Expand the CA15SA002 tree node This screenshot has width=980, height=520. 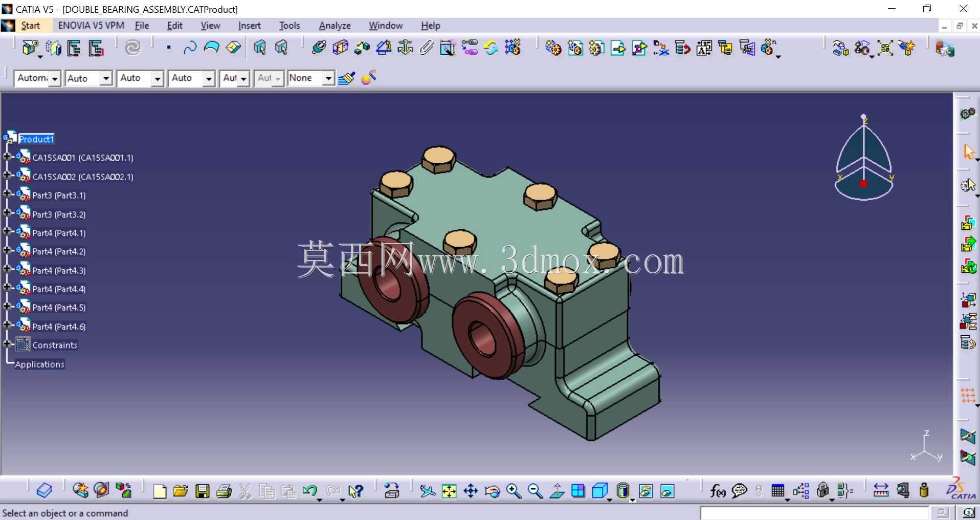(x=8, y=176)
